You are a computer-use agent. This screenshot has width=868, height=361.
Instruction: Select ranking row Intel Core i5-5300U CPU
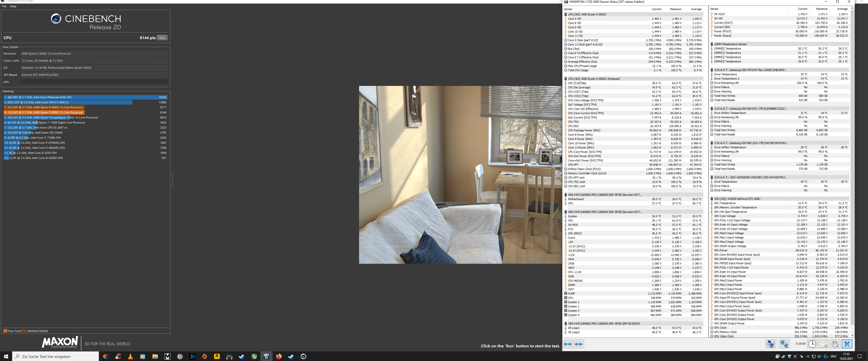click(86, 158)
